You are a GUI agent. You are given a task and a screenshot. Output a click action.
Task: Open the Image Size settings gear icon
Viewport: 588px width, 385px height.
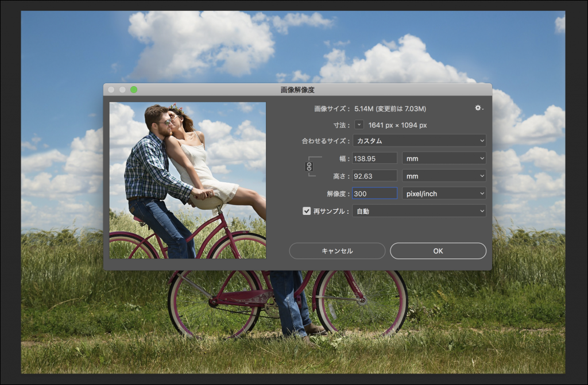point(478,108)
